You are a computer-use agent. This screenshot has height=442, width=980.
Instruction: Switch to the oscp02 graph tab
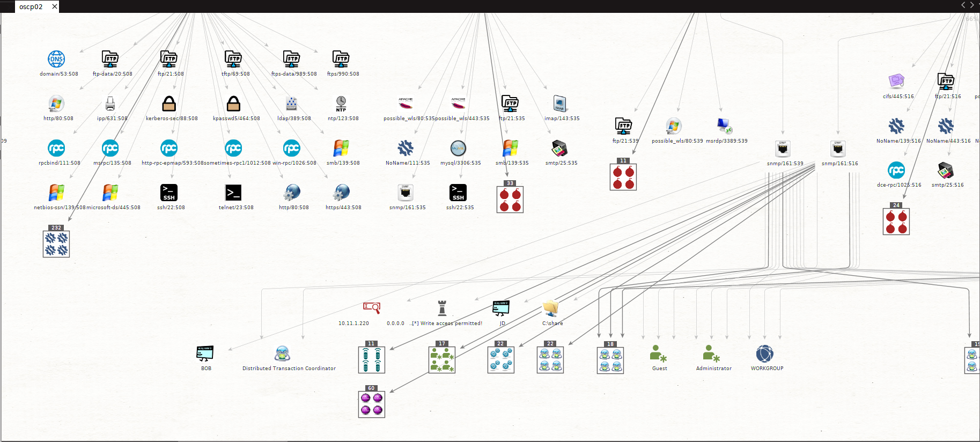[x=31, y=6]
